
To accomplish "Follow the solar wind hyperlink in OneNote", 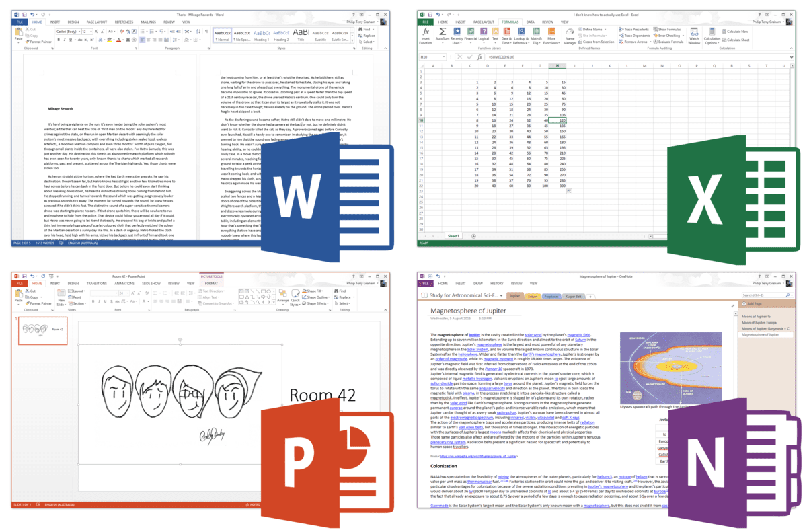I will [x=533, y=335].
